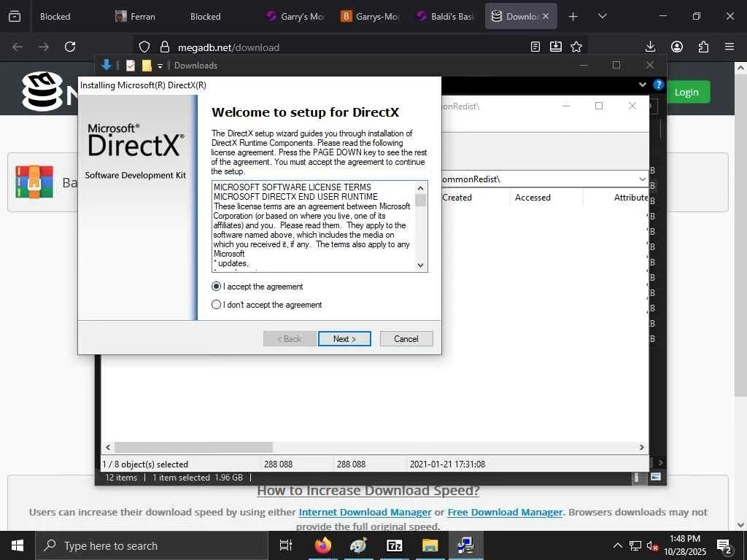Switch to the Ferran tab
The height and width of the screenshot is (560, 747).
click(142, 17)
